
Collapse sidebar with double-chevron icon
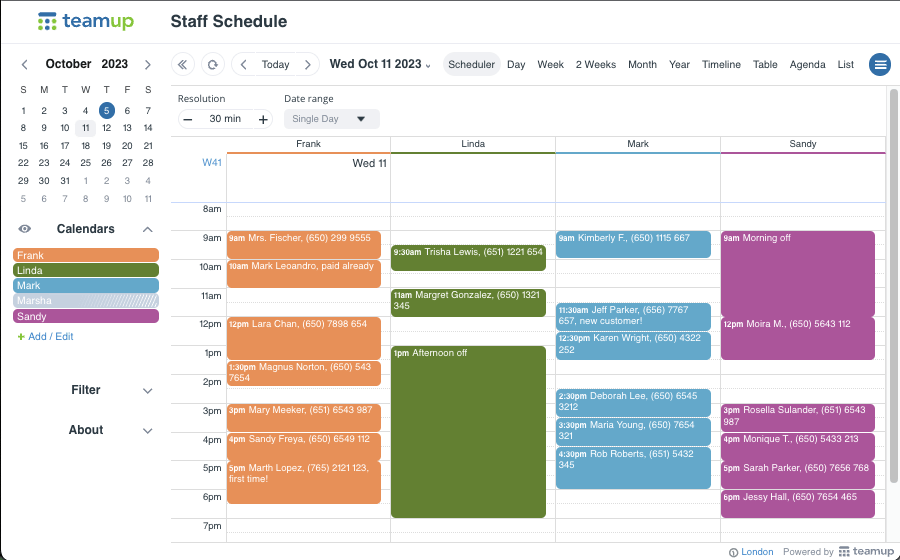(183, 64)
